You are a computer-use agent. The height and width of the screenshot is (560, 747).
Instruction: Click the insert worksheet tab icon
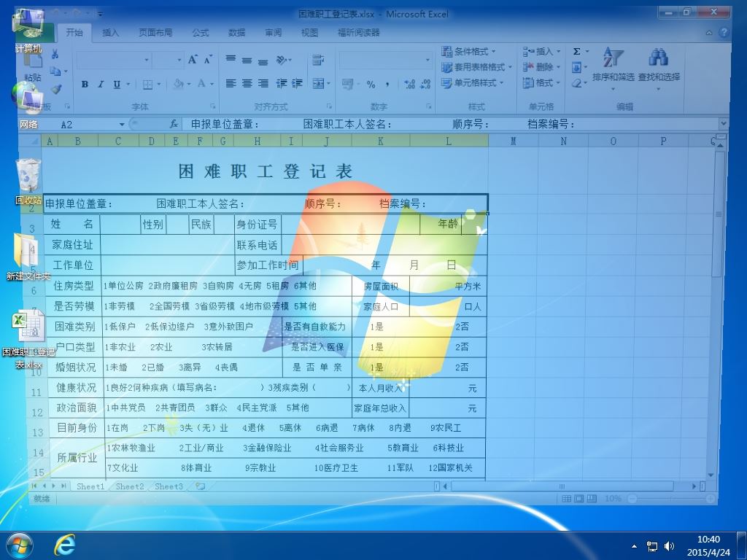[201, 486]
